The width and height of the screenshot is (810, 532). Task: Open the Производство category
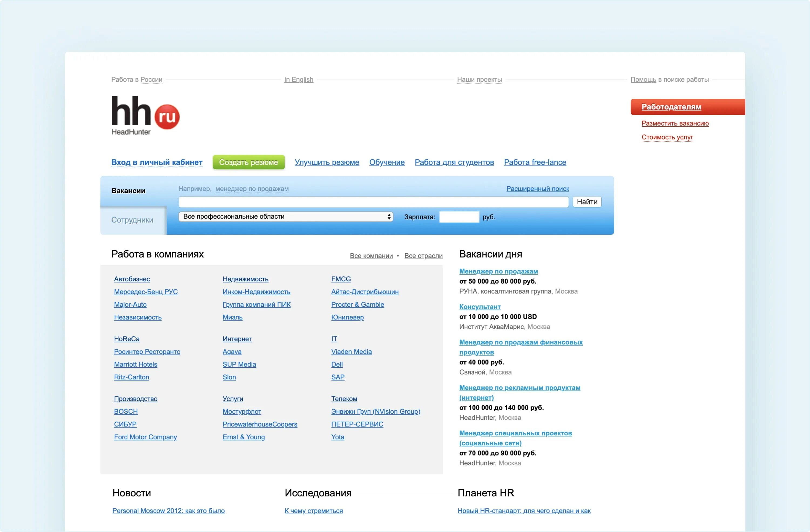pyautogui.click(x=136, y=399)
